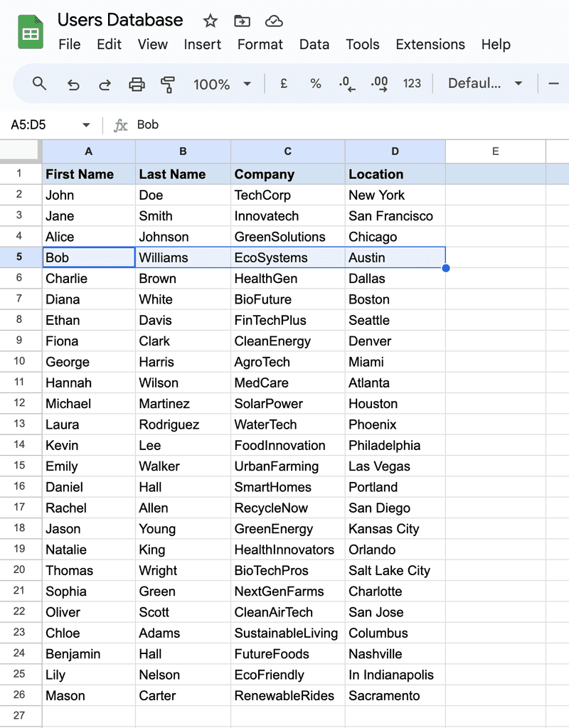Activate the paint format roller

click(168, 85)
